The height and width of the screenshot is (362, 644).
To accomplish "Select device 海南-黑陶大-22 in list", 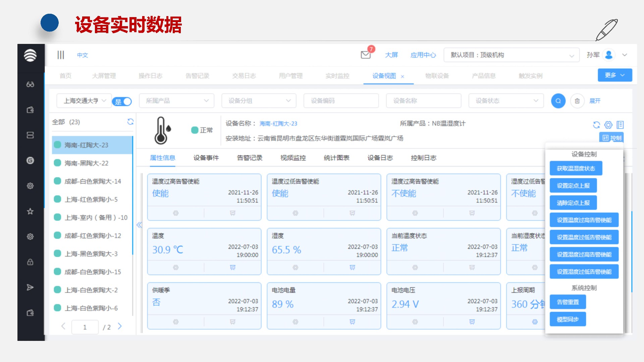I will [87, 163].
